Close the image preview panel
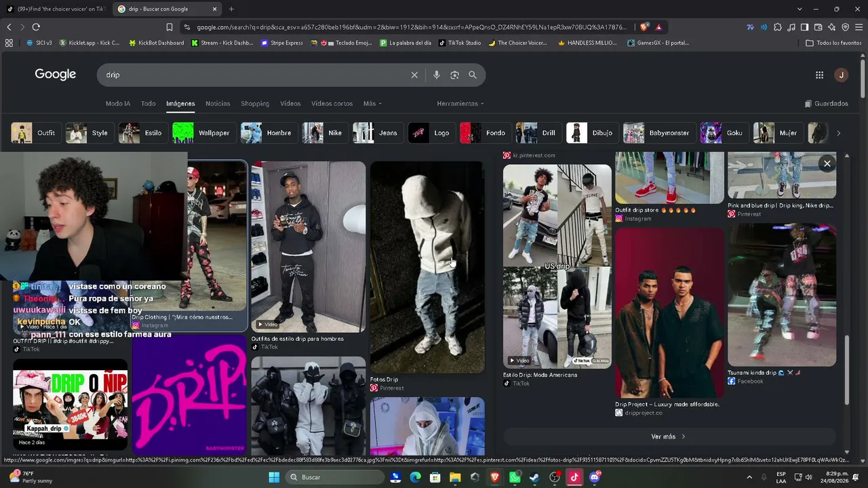 pos(827,163)
